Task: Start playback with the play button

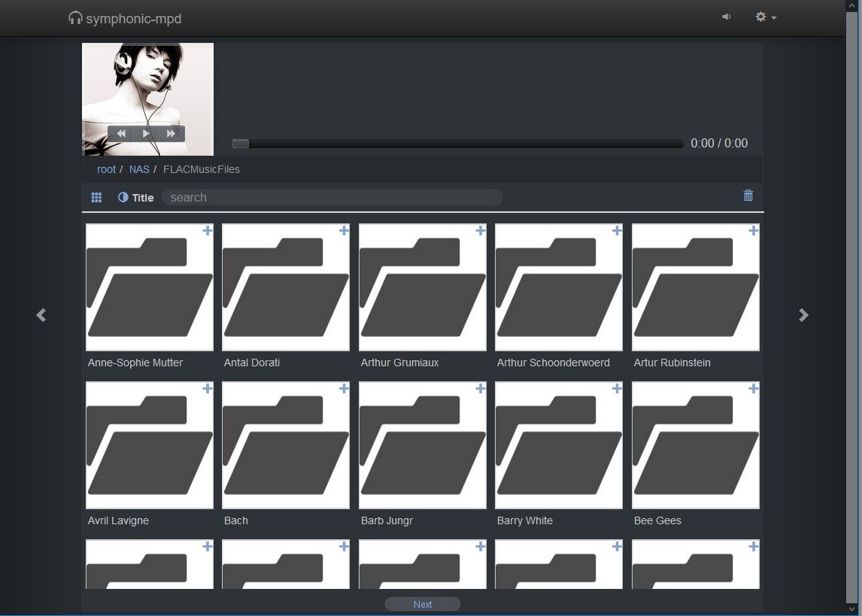Action: coord(146,134)
